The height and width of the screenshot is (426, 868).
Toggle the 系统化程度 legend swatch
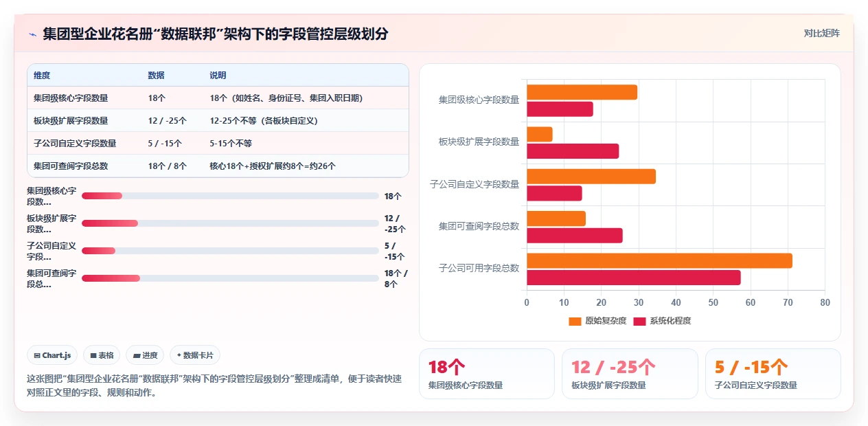pos(639,321)
